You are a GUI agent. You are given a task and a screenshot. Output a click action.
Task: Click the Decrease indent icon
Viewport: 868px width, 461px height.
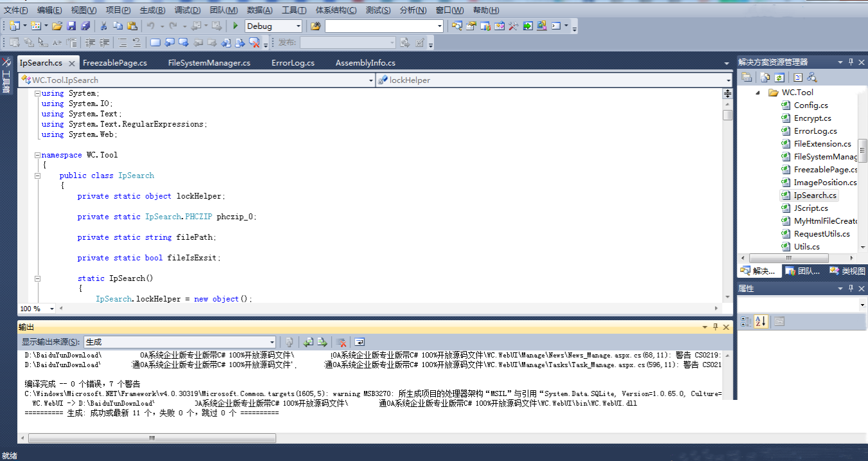[90, 42]
